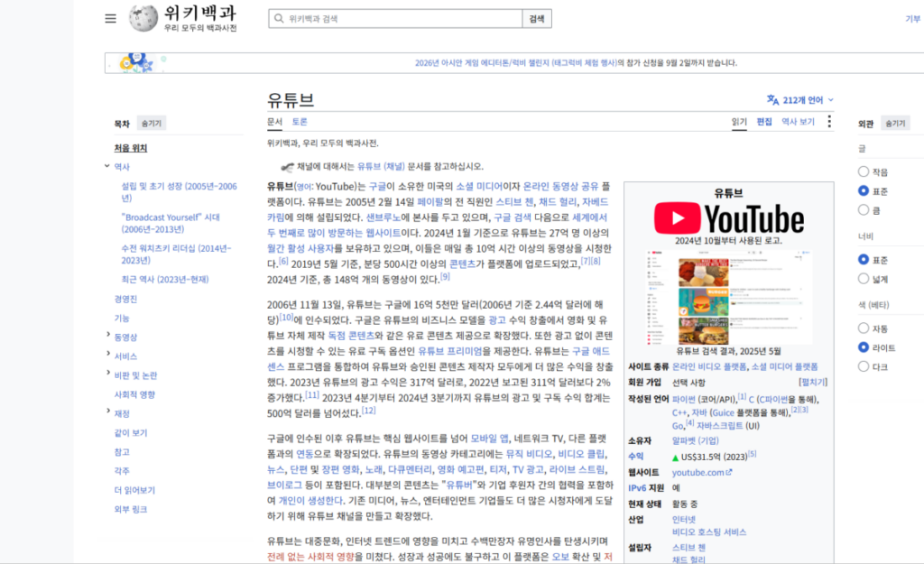Open the 편집 tab
The height and width of the screenshot is (564, 924).
click(764, 122)
